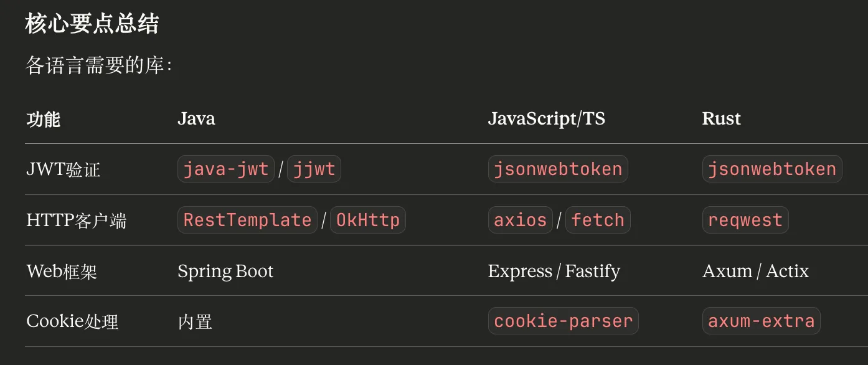The height and width of the screenshot is (365, 868).
Task: Click the 核心要点总结 heading
Action: point(92,24)
